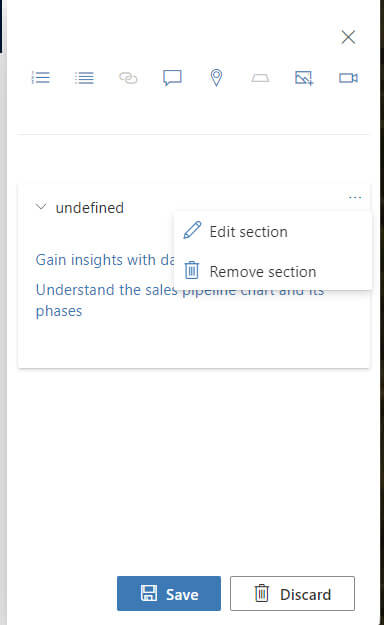This screenshot has width=384, height=625.
Task: Click the pencil icon beside Edit section
Action: (x=192, y=230)
